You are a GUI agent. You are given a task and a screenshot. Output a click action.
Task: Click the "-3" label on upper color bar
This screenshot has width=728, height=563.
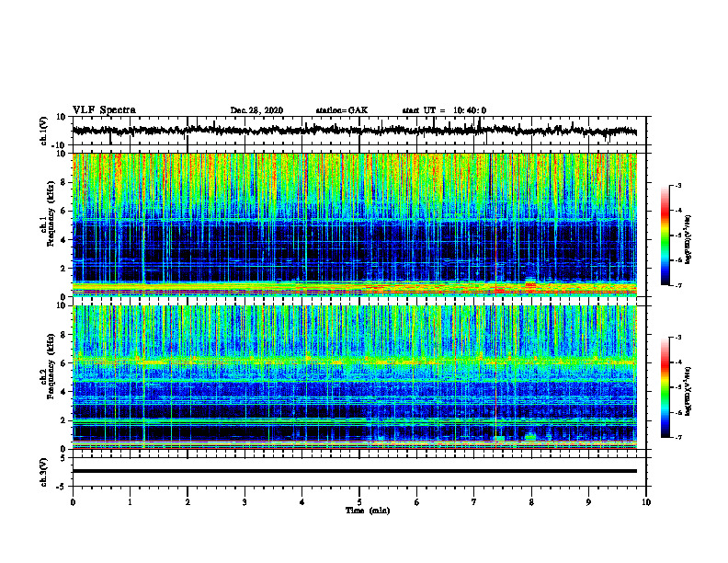(x=678, y=185)
